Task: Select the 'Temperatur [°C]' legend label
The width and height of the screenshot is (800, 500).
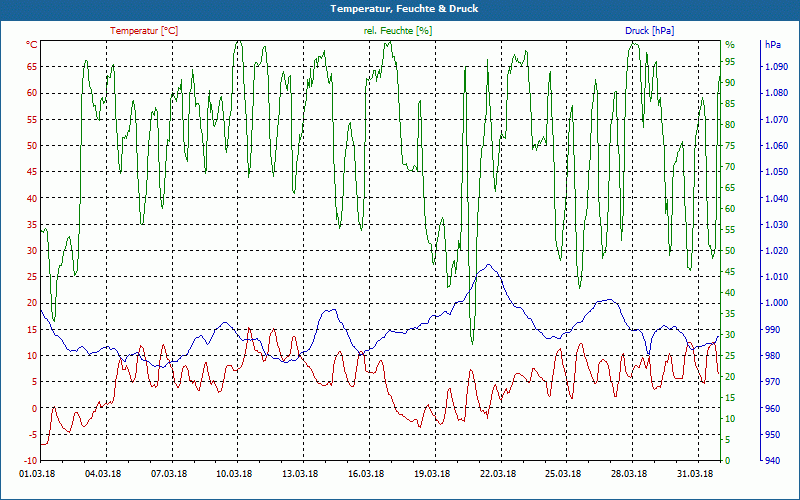Action: click(144, 31)
